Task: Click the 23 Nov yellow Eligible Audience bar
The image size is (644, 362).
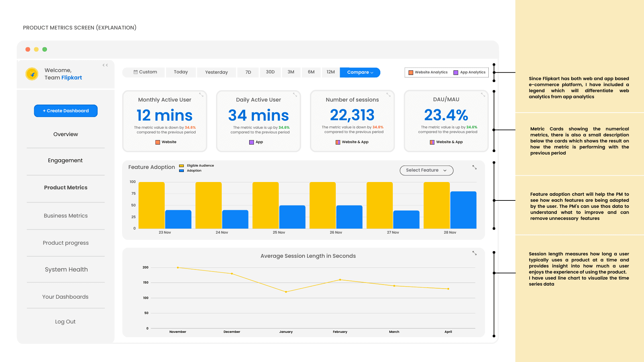Action: tap(152, 205)
